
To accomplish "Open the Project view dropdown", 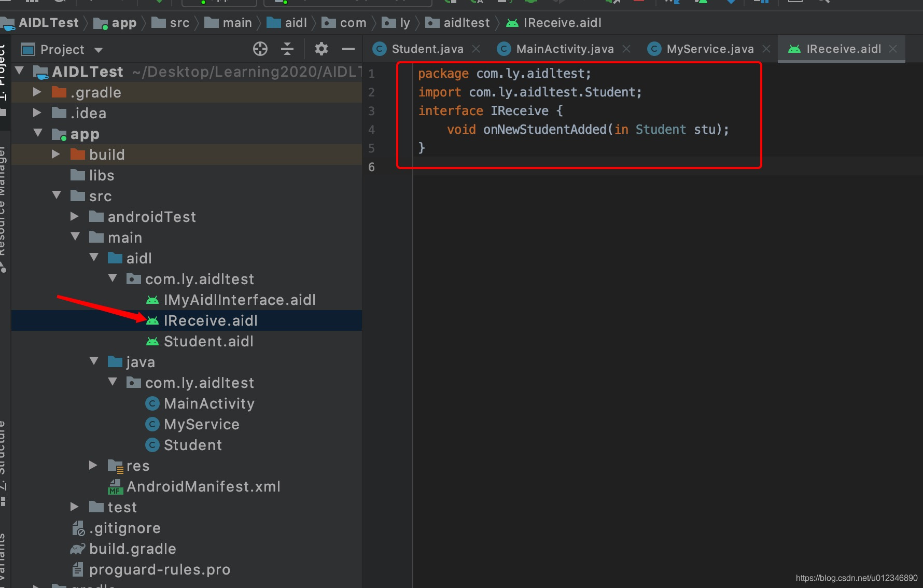I will (99, 50).
